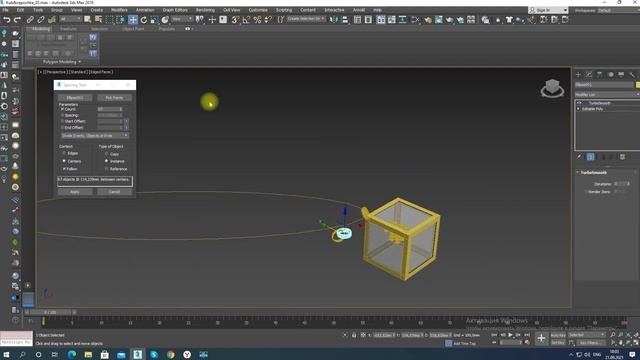This screenshot has height=360, width=640.
Task: Click the ViewCube in the viewport
Action: [552, 88]
